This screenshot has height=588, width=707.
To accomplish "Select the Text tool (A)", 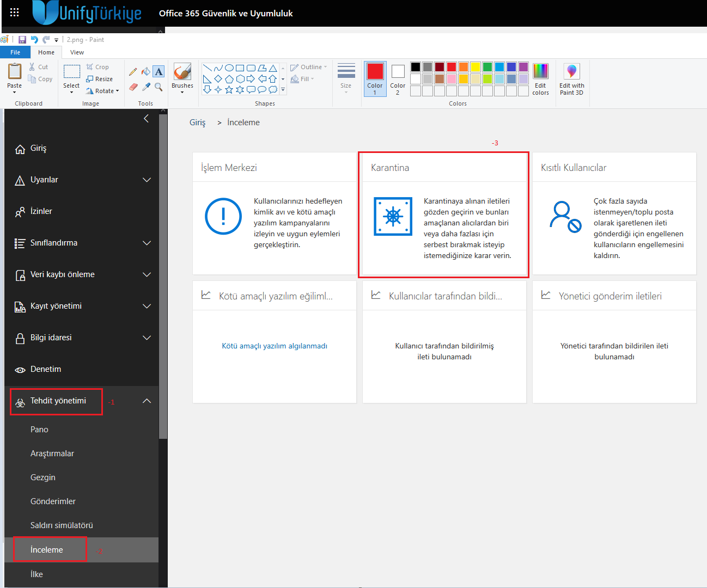I will 159,71.
